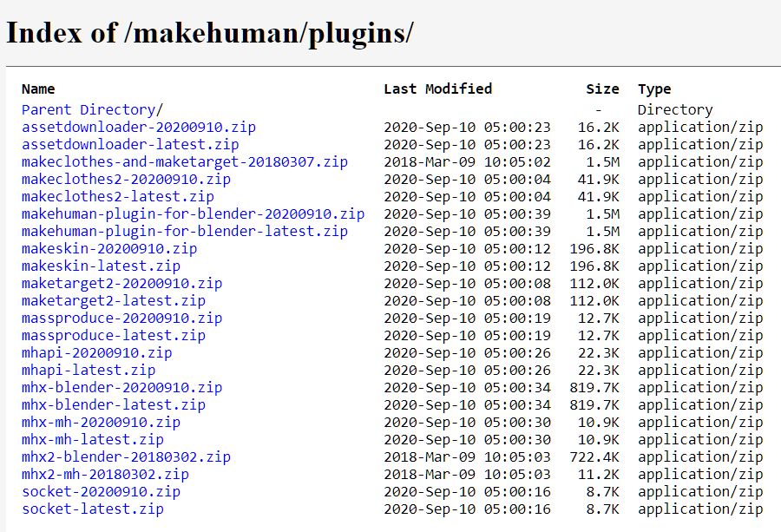
Task: Download mhx-blender-20200910.zip
Action: [121, 388]
